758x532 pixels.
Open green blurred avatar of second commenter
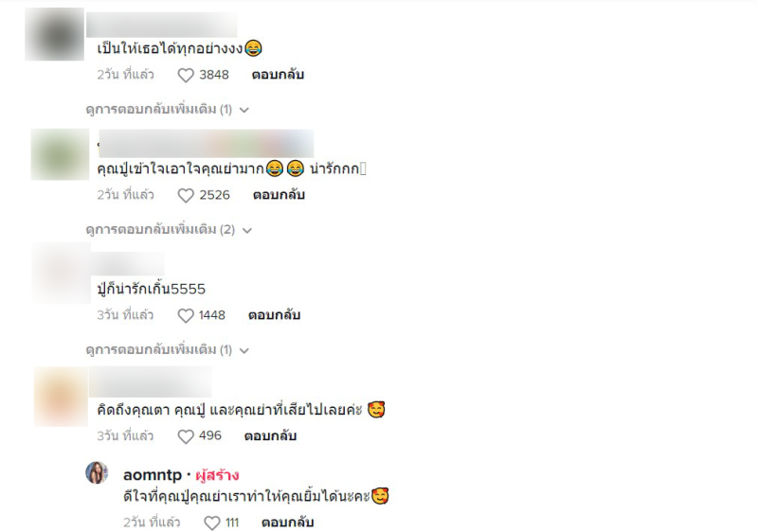click(x=60, y=154)
